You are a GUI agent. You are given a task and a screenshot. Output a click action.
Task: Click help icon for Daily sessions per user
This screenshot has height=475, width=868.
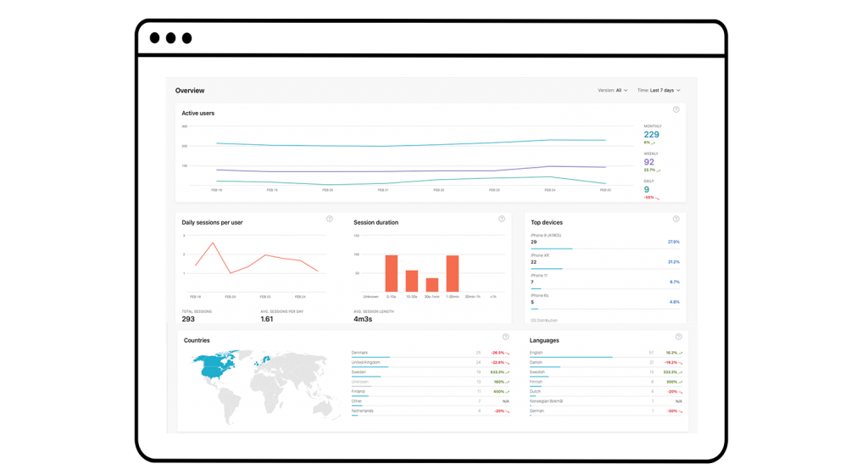point(329,219)
